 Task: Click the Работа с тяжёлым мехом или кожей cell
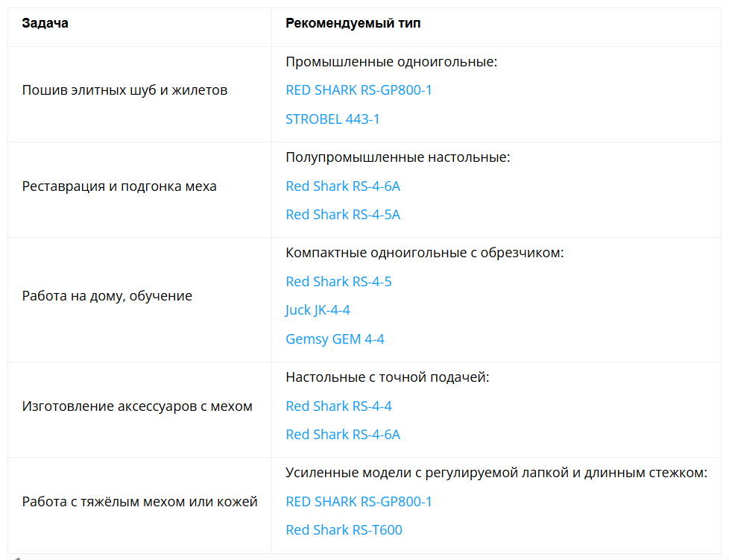click(x=140, y=502)
